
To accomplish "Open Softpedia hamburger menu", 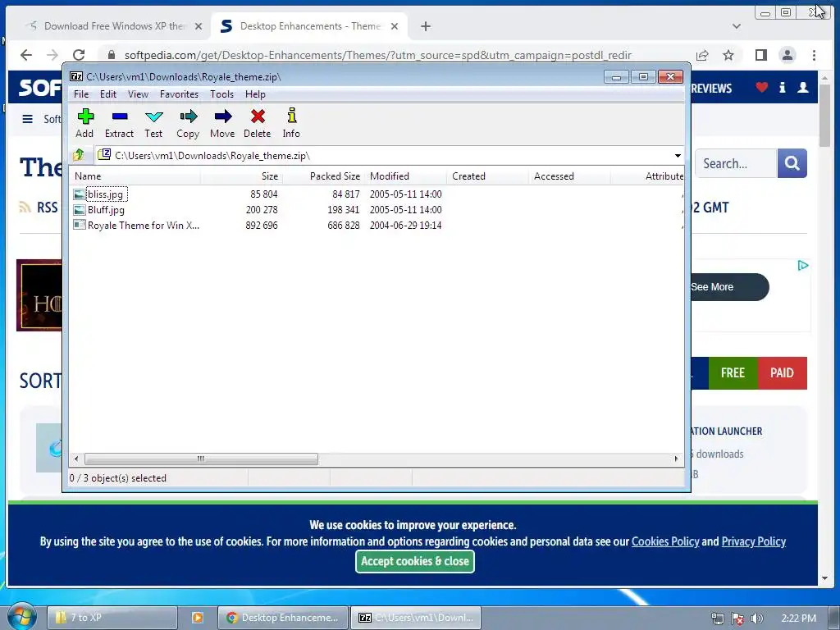I will [27, 119].
